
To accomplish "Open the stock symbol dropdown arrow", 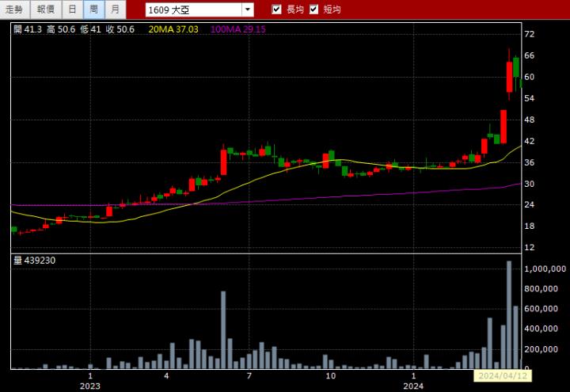I will [x=247, y=10].
